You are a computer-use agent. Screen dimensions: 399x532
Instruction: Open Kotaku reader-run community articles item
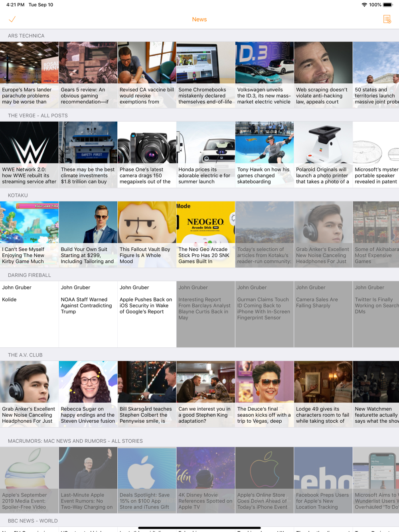click(x=265, y=234)
